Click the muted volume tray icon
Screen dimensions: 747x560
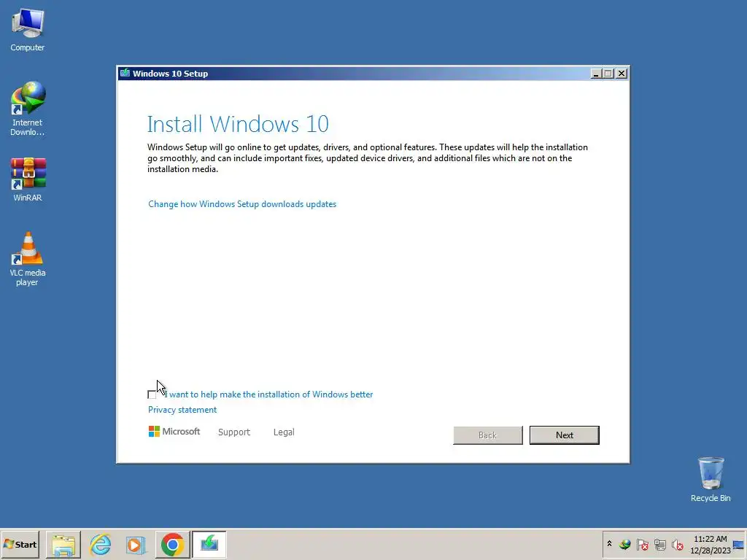[677, 544]
